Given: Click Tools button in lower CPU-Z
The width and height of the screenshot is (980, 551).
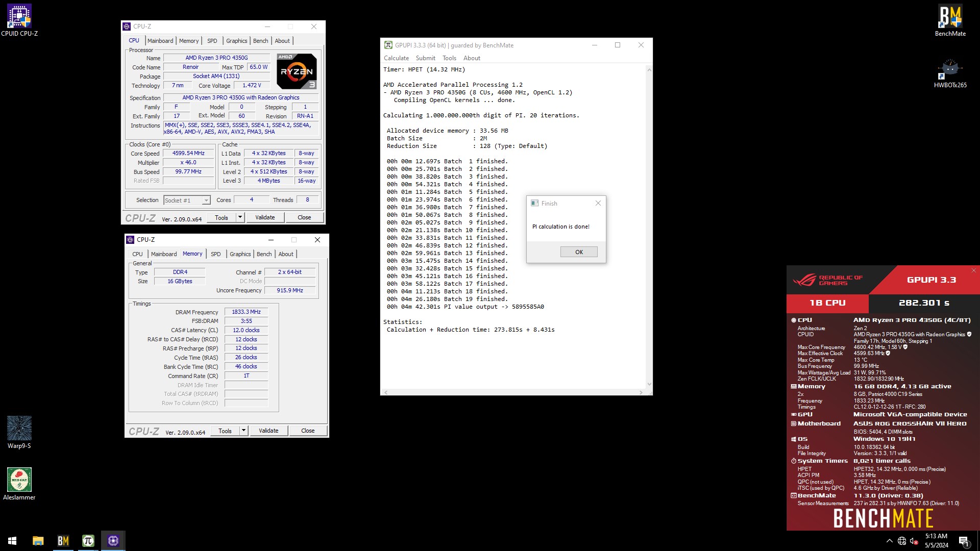Looking at the screenshot, I should [x=225, y=431].
